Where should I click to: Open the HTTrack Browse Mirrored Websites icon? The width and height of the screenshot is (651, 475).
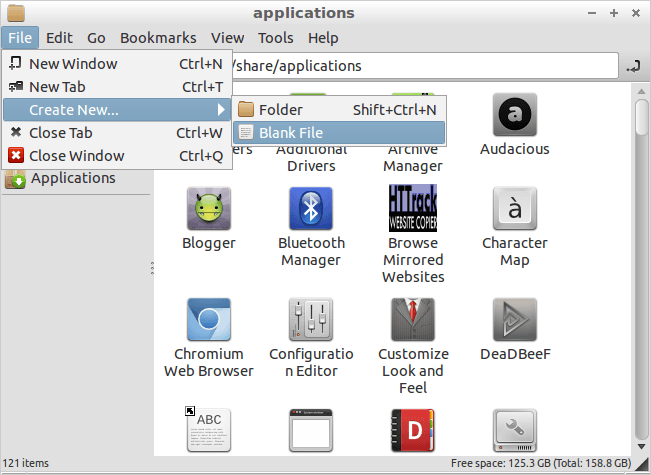click(x=413, y=208)
